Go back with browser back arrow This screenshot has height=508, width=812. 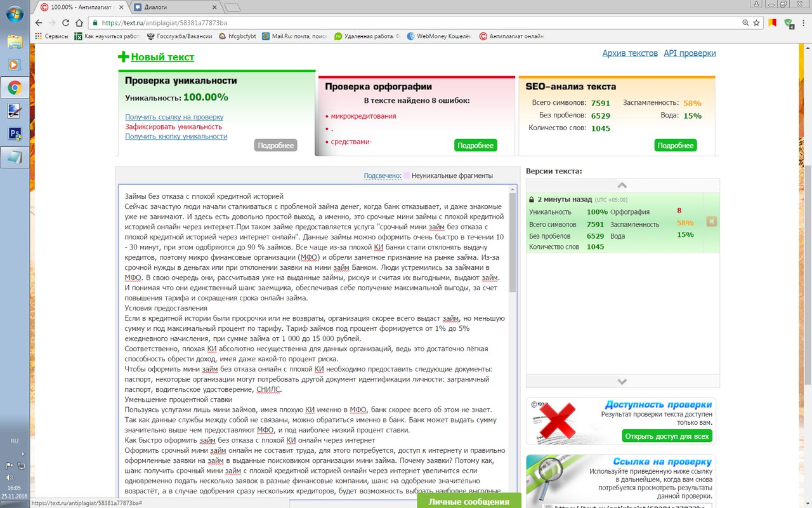tap(39, 23)
